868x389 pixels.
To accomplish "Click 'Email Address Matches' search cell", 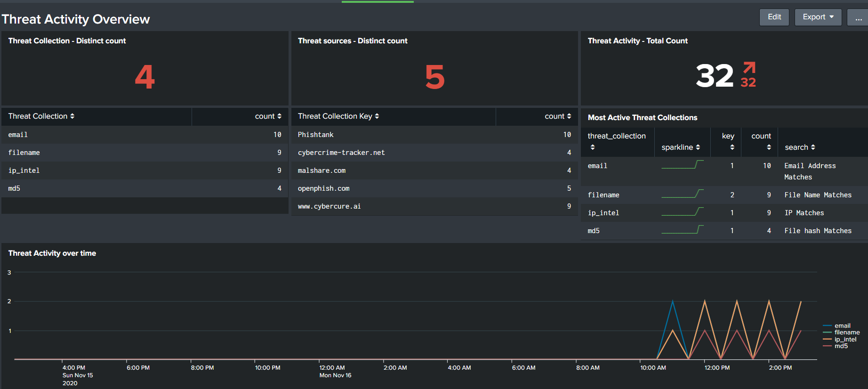I will pos(810,171).
